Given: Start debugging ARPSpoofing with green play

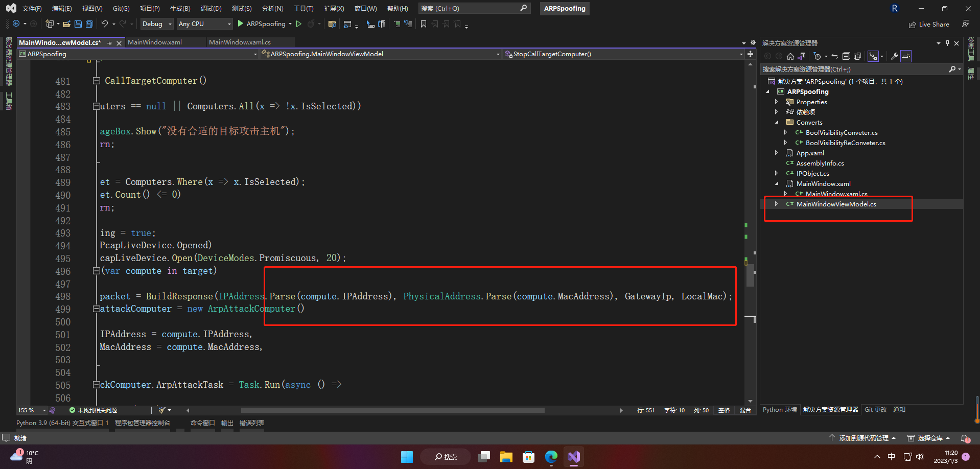Looking at the screenshot, I should [240, 24].
